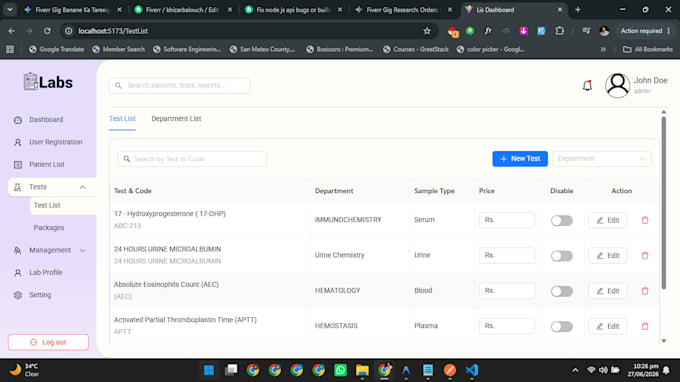This screenshot has height=382, width=680.
Task: Open a new browser tab
Action: coord(578,10)
